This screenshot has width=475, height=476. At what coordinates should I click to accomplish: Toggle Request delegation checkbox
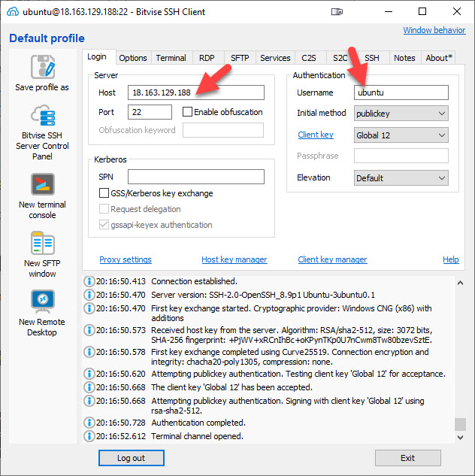pyautogui.click(x=104, y=209)
